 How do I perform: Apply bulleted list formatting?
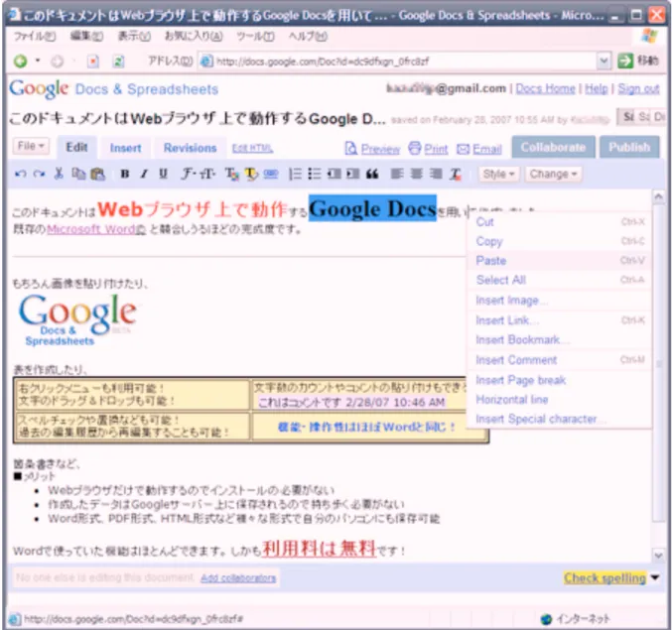click(314, 174)
